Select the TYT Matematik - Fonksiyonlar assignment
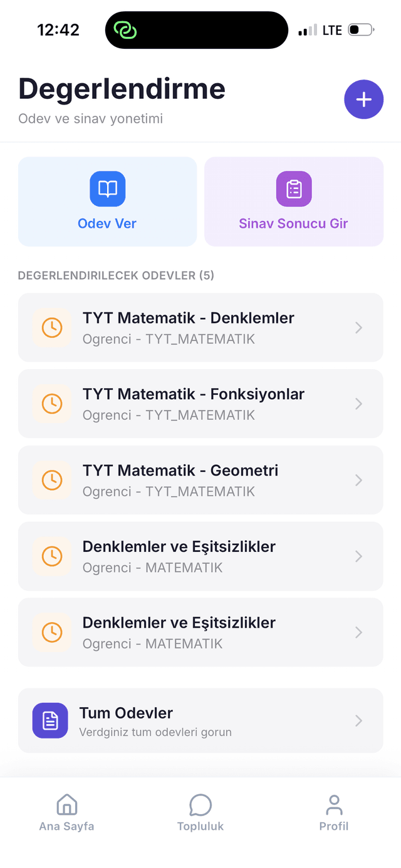This screenshot has height=868, width=401. tap(200, 404)
